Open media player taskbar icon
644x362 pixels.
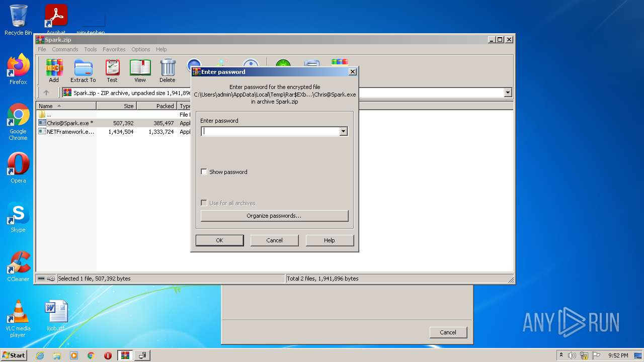coord(74,355)
